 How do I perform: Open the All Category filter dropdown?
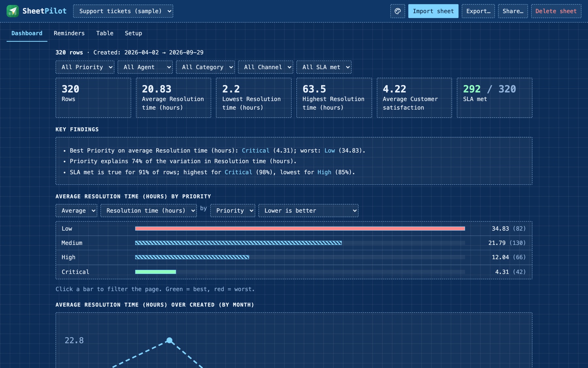tap(205, 67)
